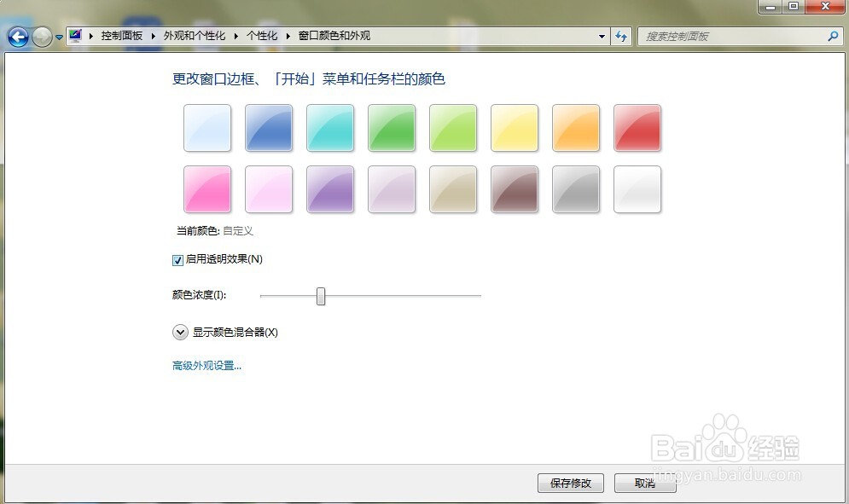
Task: Open the address bar dropdown arrow
Action: (x=602, y=36)
